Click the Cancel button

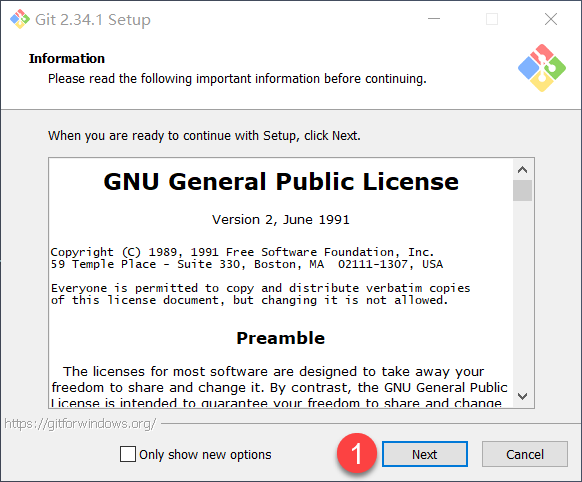click(x=524, y=454)
